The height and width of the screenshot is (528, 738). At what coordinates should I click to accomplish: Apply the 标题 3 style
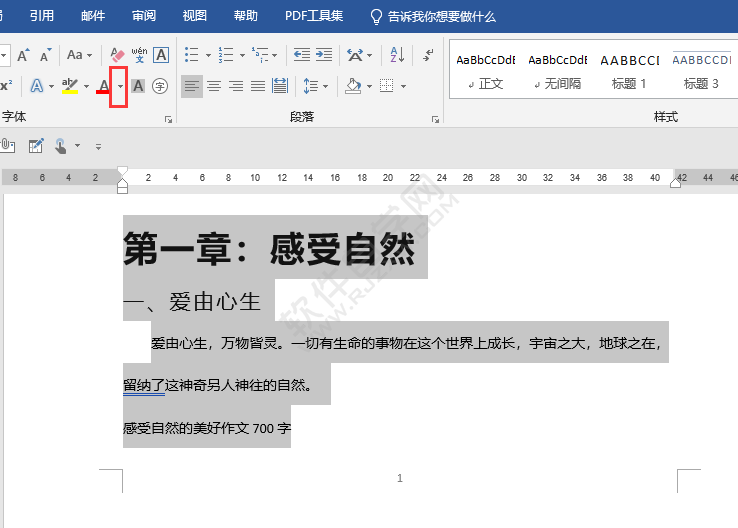701,71
